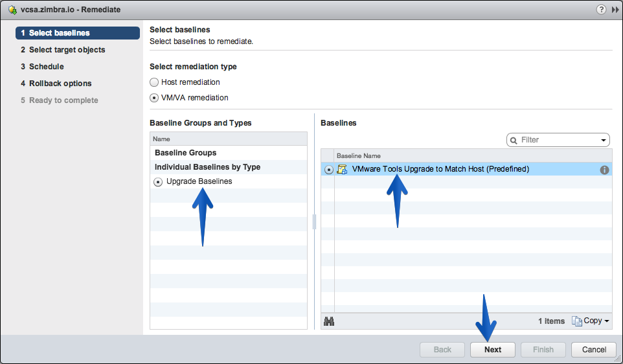The width and height of the screenshot is (623, 364).
Task: Click the VMware Tools baseline icon
Action: (342, 169)
